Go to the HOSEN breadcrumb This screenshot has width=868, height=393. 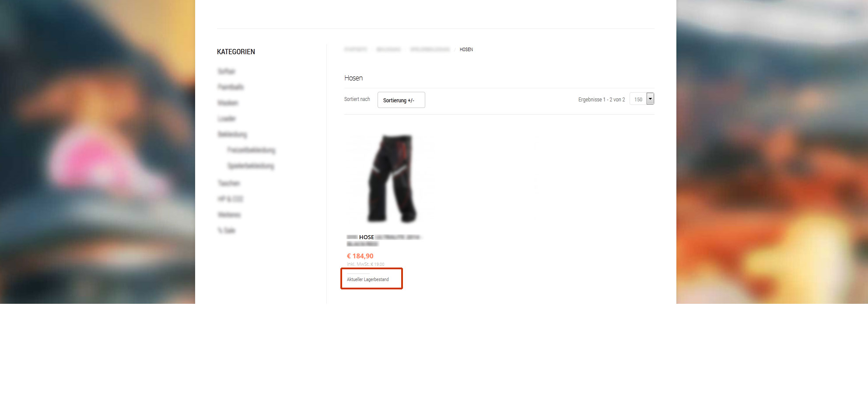[466, 49]
